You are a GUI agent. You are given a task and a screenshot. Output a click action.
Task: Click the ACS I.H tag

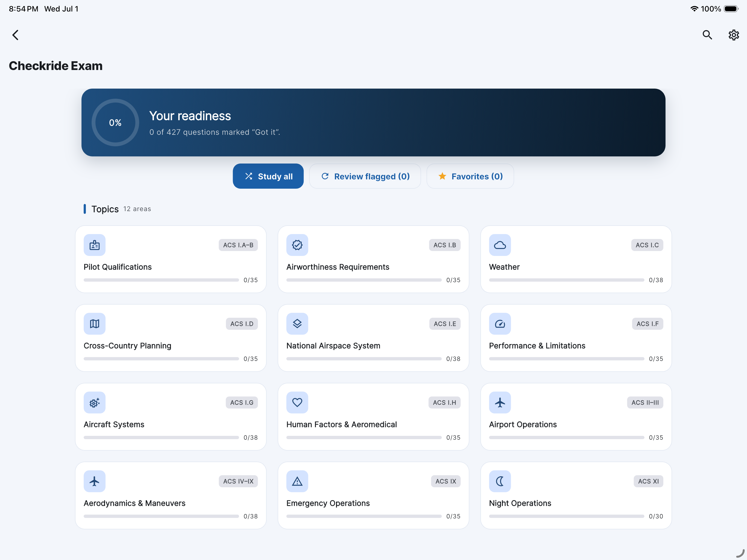click(444, 402)
